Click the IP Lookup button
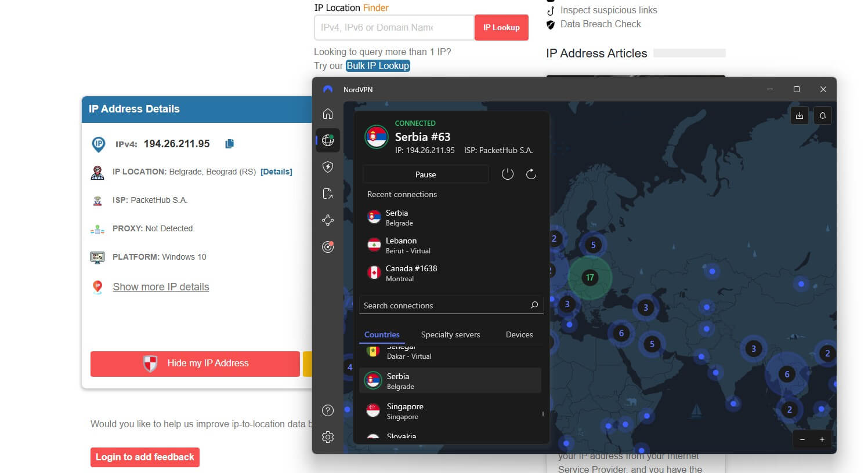The image size is (868, 473). click(x=501, y=27)
